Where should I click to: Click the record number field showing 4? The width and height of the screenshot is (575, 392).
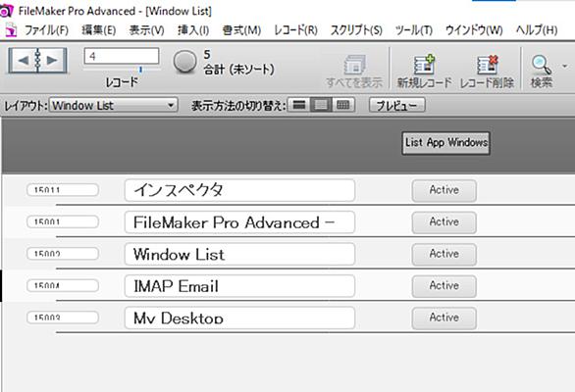click(122, 56)
